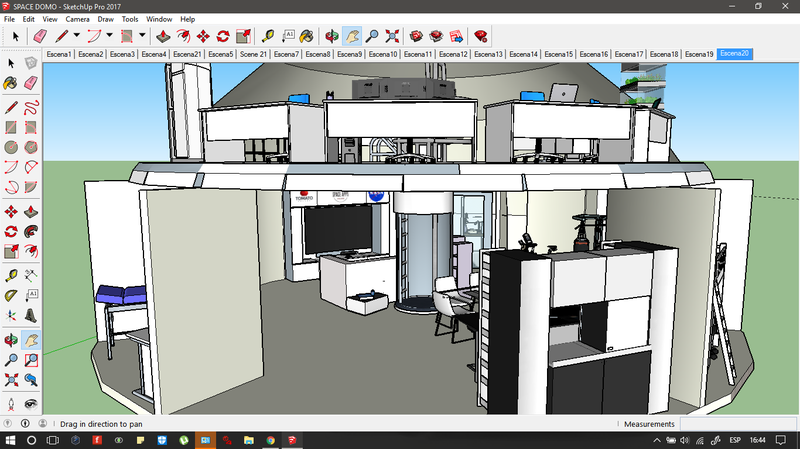Viewport: 800px width, 449px height.
Task: Expand the arc tool dropdown arrow
Action: 108,36
